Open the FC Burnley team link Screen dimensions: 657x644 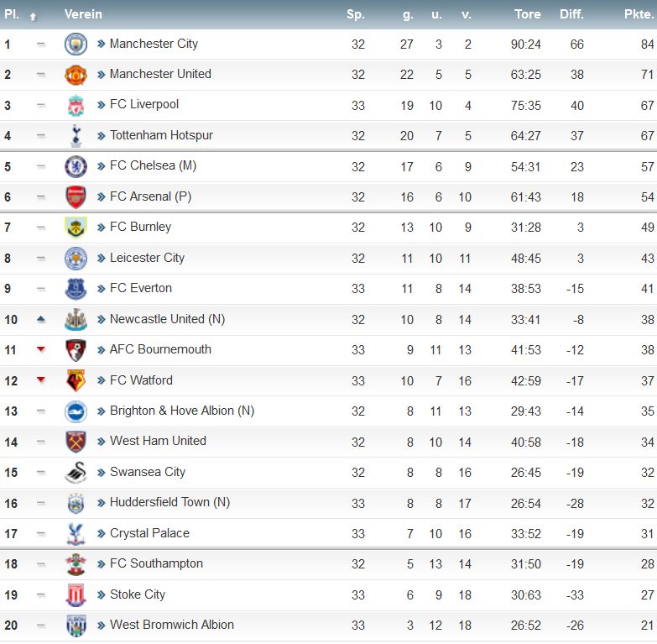point(140,227)
